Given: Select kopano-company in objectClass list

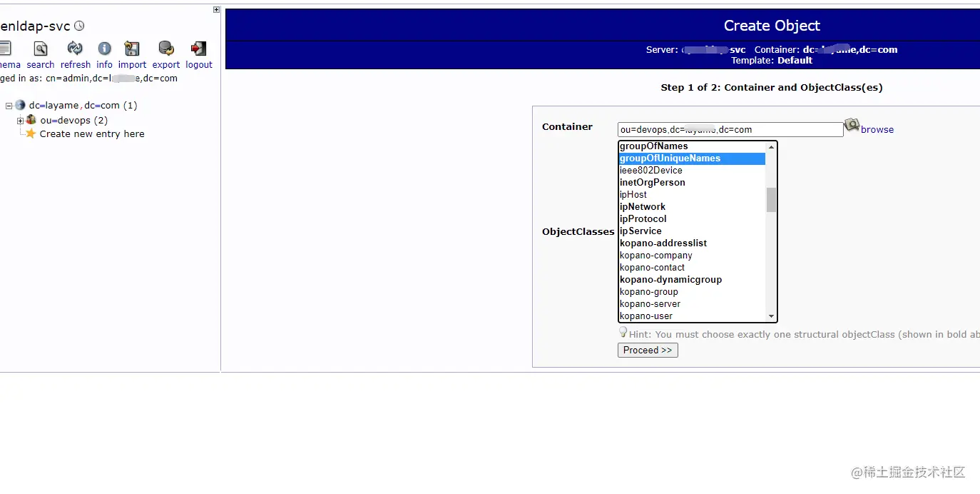Looking at the screenshot, I should [x=692, y=256].
